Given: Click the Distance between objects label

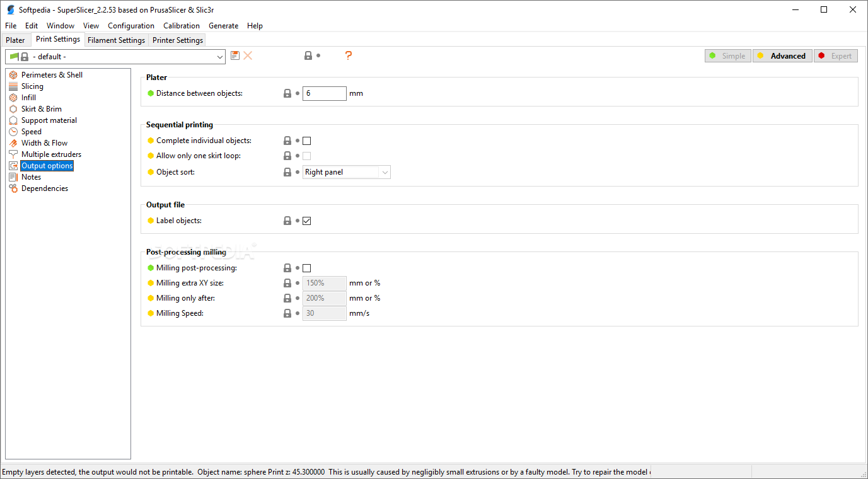Looking at the screenshot, I should tap(199, 93).
